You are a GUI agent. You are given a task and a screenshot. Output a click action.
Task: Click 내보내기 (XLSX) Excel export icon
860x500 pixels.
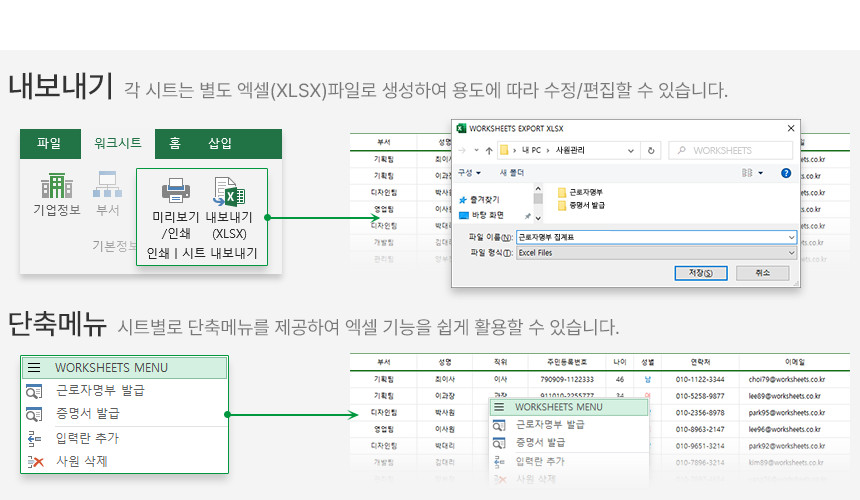click(230, 190)
